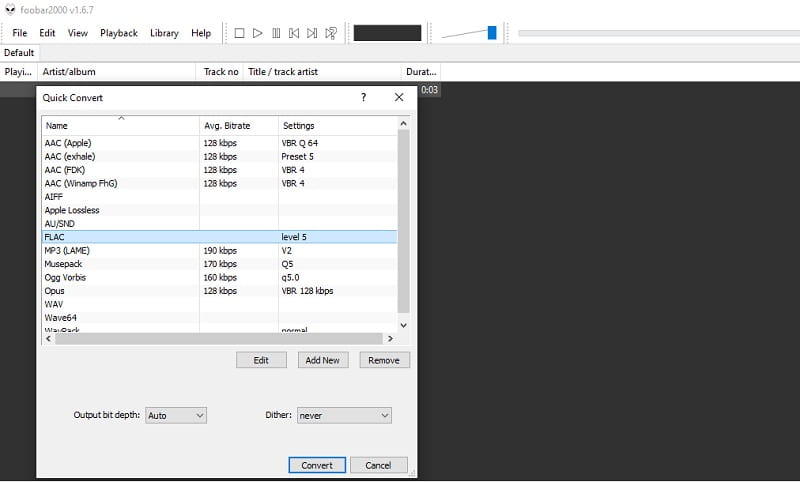Open the Edit menu

pos(47,33)
